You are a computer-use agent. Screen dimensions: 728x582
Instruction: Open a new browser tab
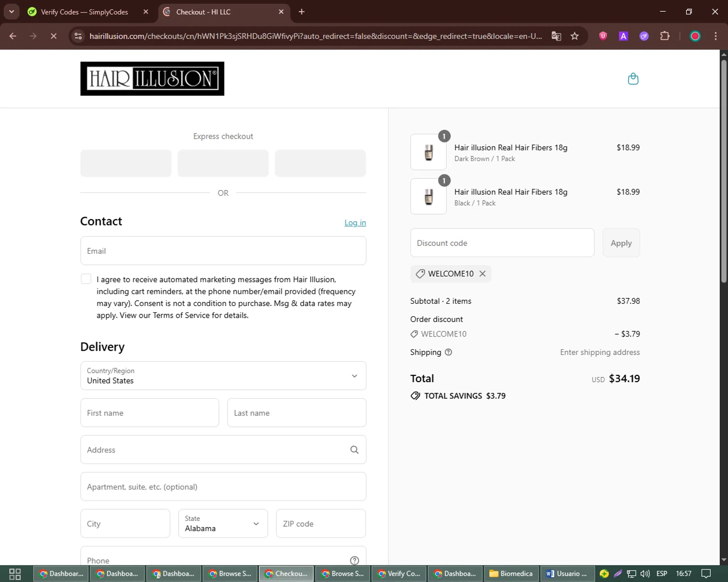(x=301, y=12)
